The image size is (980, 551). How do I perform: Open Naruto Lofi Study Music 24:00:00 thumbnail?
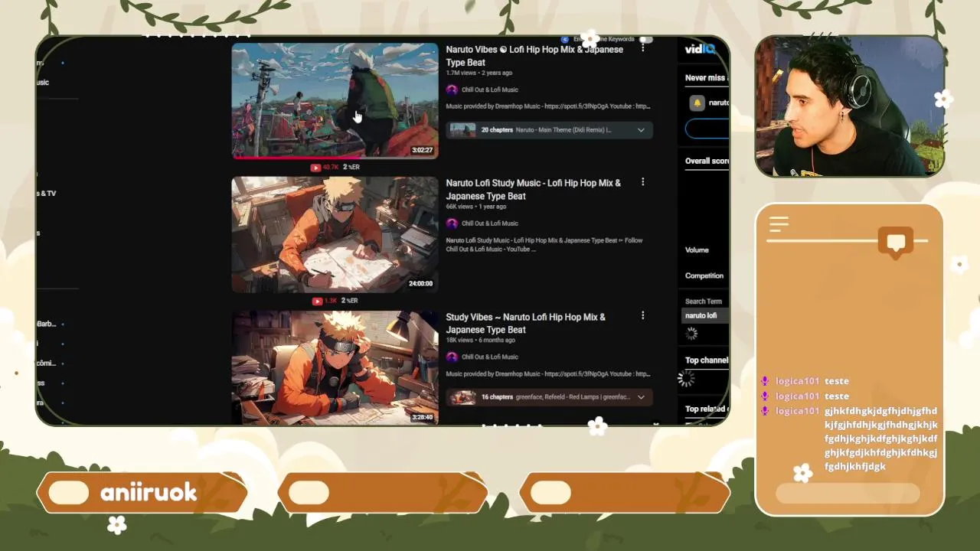335,234
